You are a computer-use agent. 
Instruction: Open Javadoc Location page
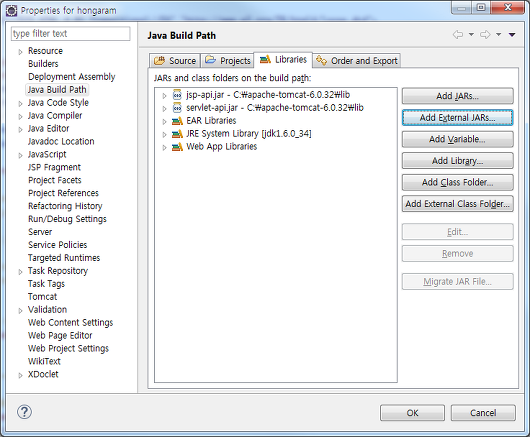point(61,141)
